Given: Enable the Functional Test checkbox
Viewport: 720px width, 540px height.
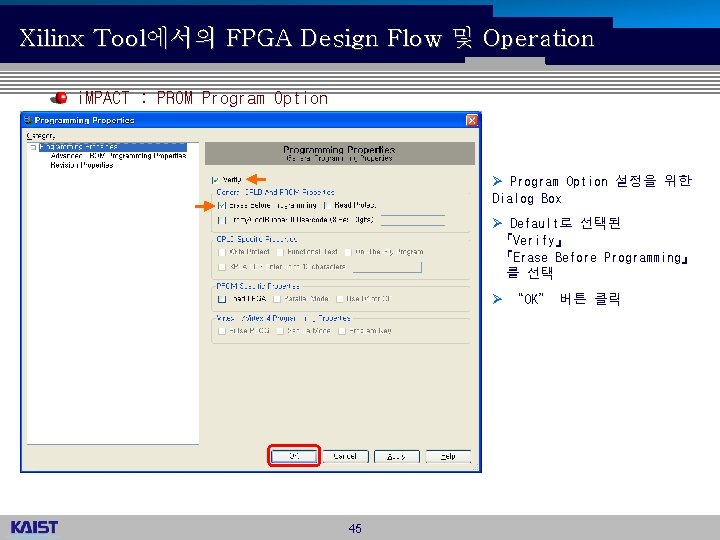Looking at the screenshot, I should click(280, 252).
